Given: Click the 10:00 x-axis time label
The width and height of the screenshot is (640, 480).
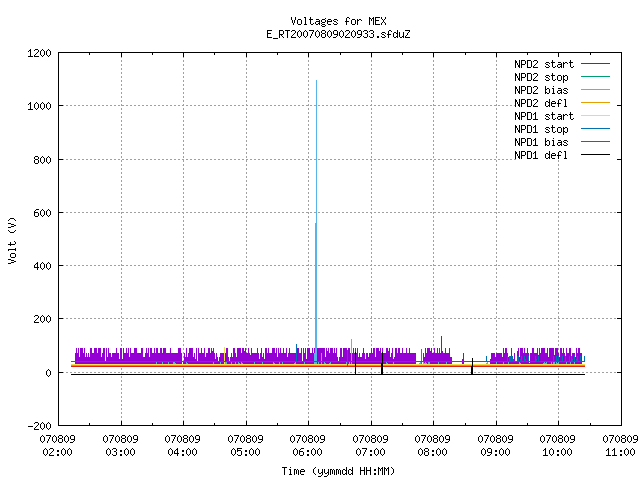Looking at the screenshot, I should 557,453.
